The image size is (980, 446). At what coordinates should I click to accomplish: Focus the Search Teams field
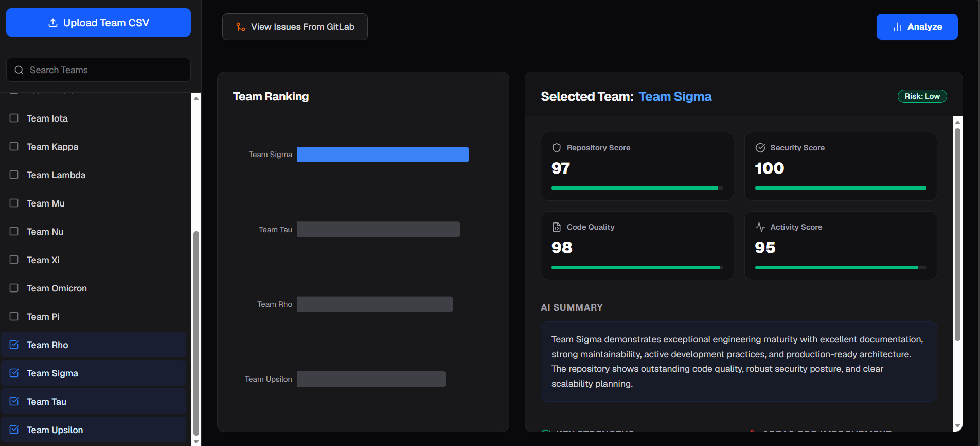point(98,70)
